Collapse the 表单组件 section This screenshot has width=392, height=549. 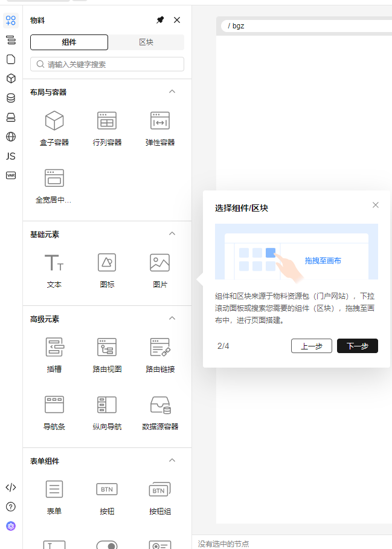click(x=172, y=460)
